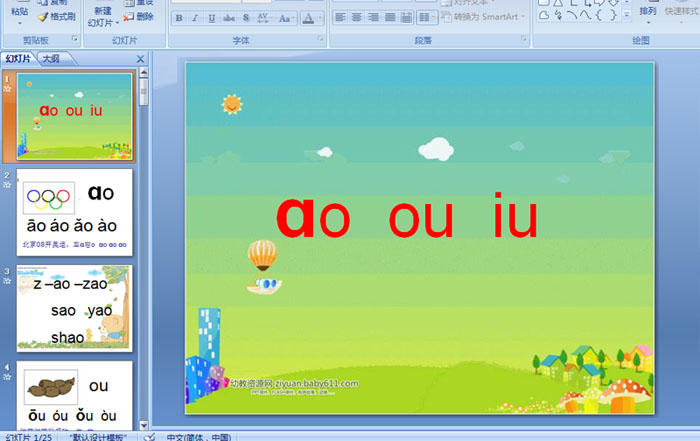Screen dimensions: 700x441
Task: Justify text alignment
Action: 390,17
